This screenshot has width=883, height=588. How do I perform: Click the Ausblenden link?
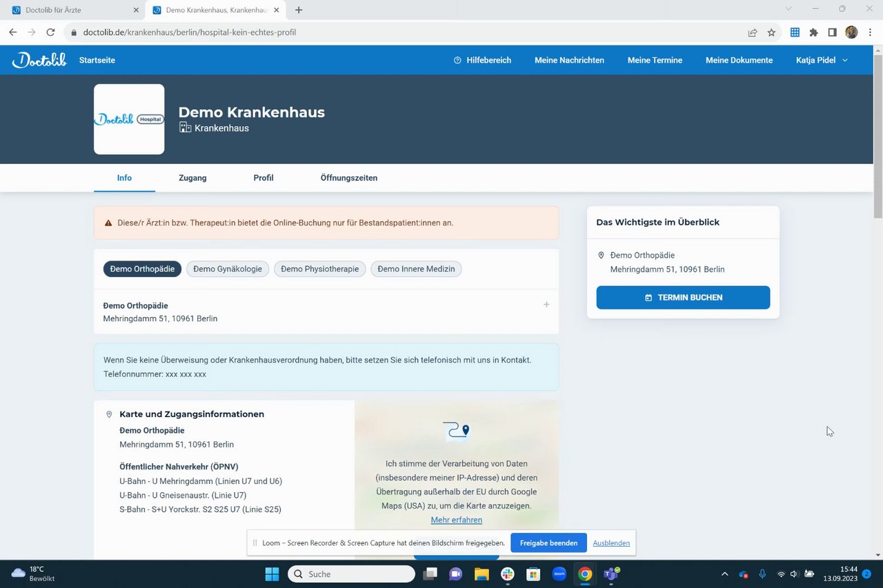point(611,543)
